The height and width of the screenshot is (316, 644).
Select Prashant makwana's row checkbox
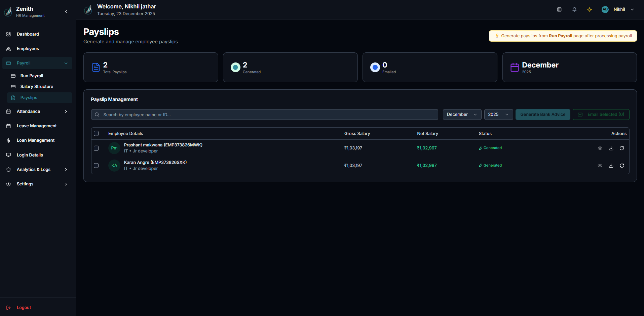point(96,148)
